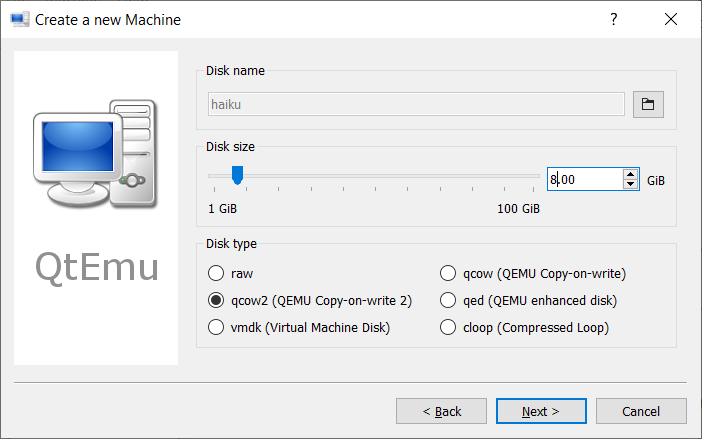Click the disk size slider handle

237,176
